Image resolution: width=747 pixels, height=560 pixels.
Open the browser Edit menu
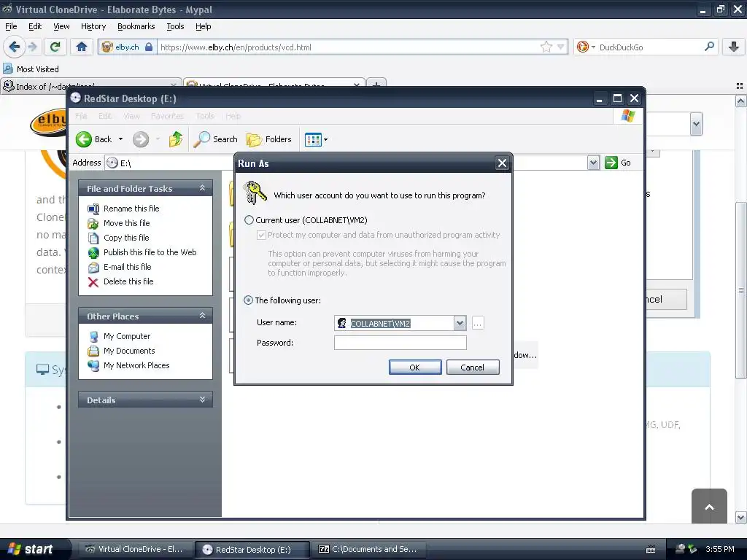(x=35, y=26)
